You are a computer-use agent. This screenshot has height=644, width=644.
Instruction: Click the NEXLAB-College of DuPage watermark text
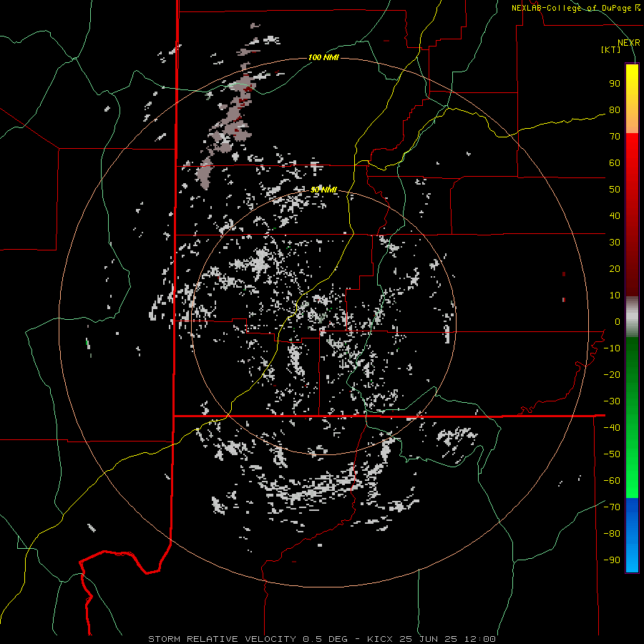pyautogui.click(x=576, y=8)
